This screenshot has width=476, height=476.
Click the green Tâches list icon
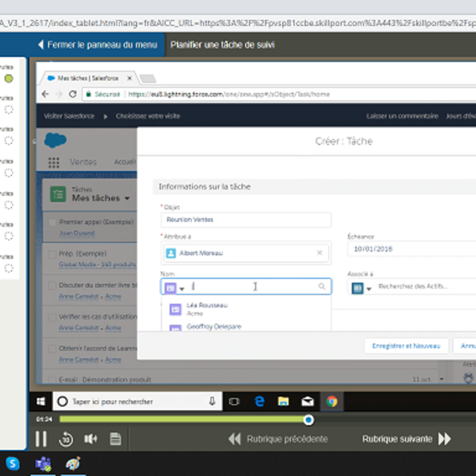point(58,194)
